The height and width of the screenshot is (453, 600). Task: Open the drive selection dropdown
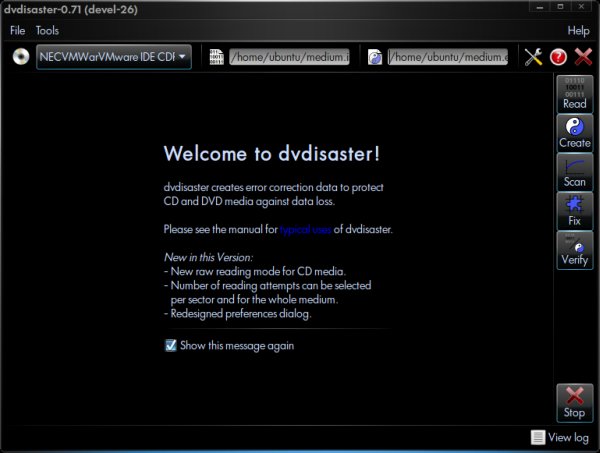coord(114,57)
